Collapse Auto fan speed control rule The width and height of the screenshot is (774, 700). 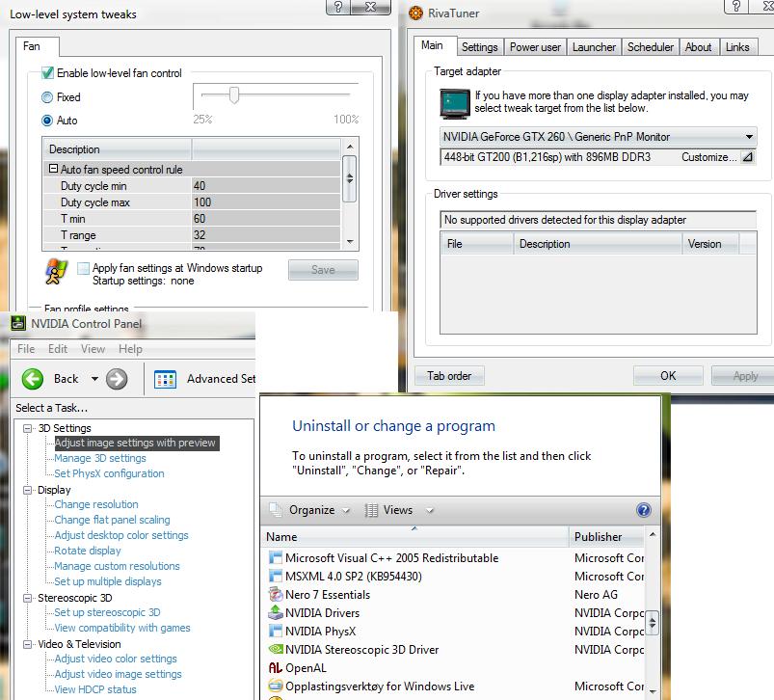[x=53, y=169]
